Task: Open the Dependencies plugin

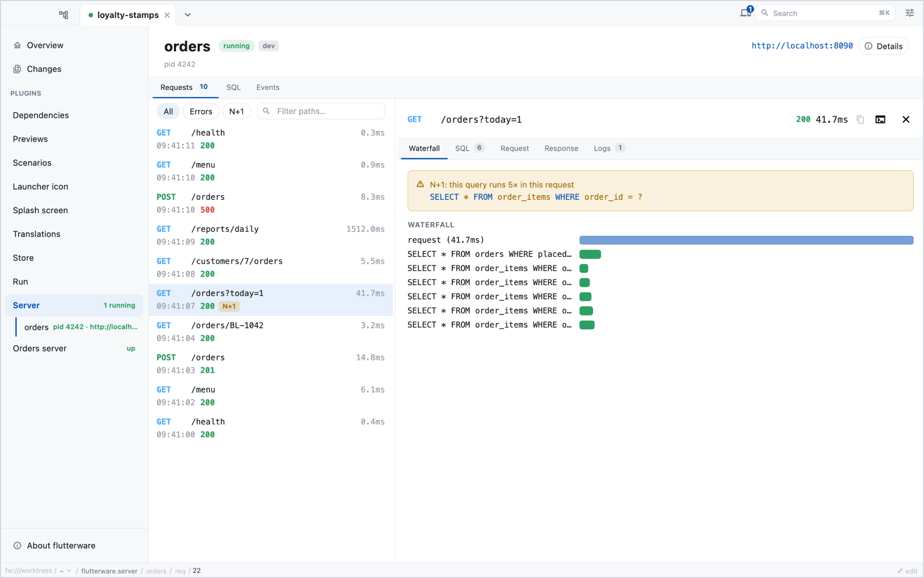Action: click(x=74, y=115)
